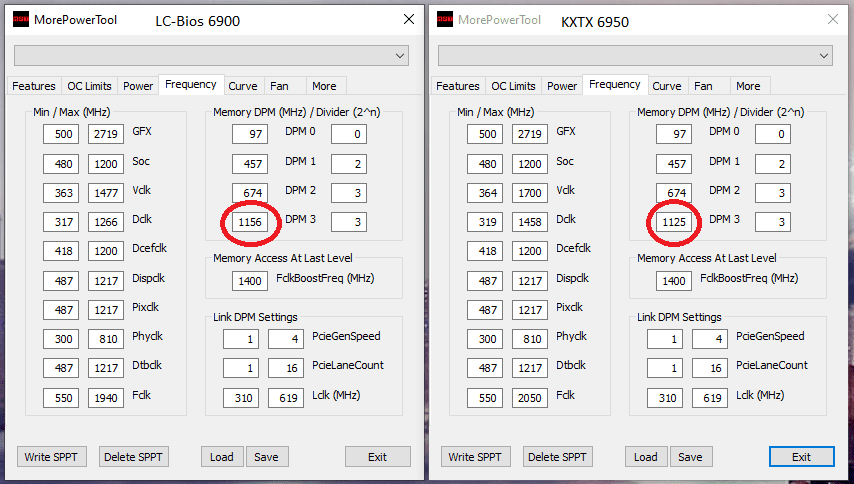This screenshot has width=854, height=484.
Task: Click Soc max field 1200 in LC-Bios window
Action: click(x=106, y=163)
